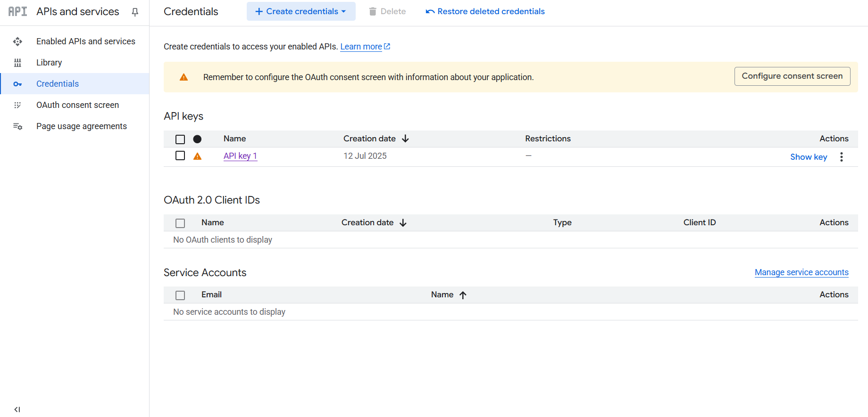Open Manage service accounts link
Screen dimensions: 868x417
(x=801, y=272)
